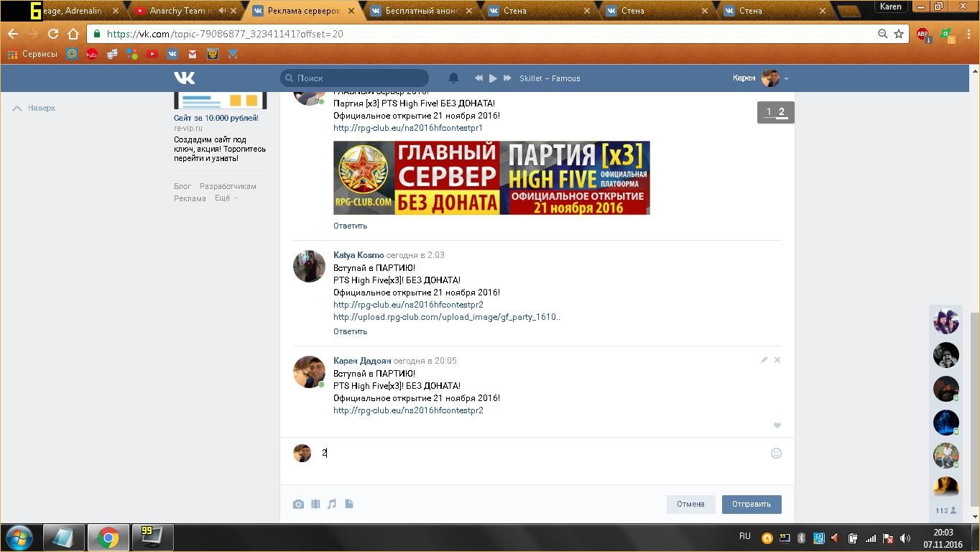Expand the Ещё footer menu
Image resolution: width=980 pixels, height=552 pixels.
point(226,198)
